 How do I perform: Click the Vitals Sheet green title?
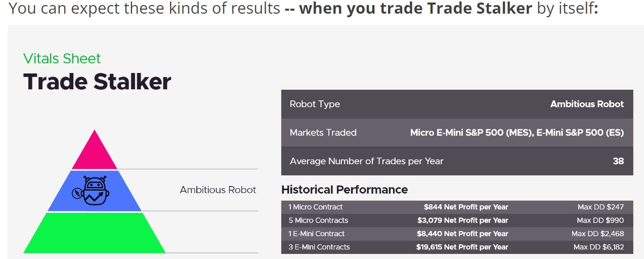coord(62,58)
